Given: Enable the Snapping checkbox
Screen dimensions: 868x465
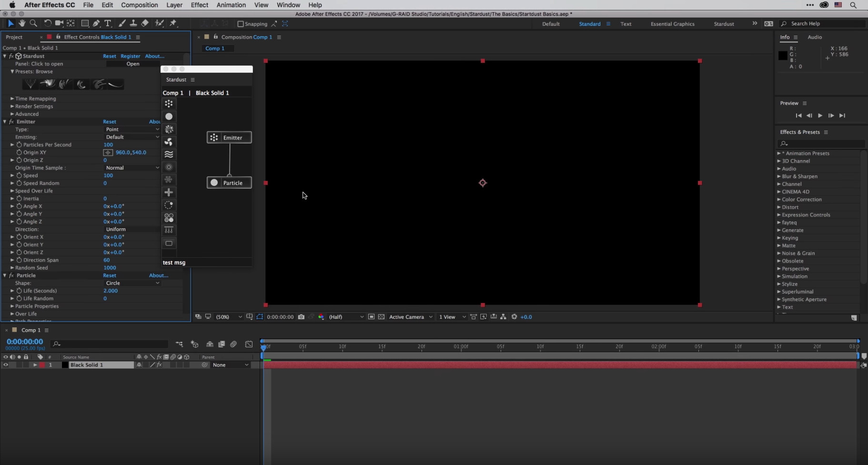Looking at the screenshot, I should (240, 24).
